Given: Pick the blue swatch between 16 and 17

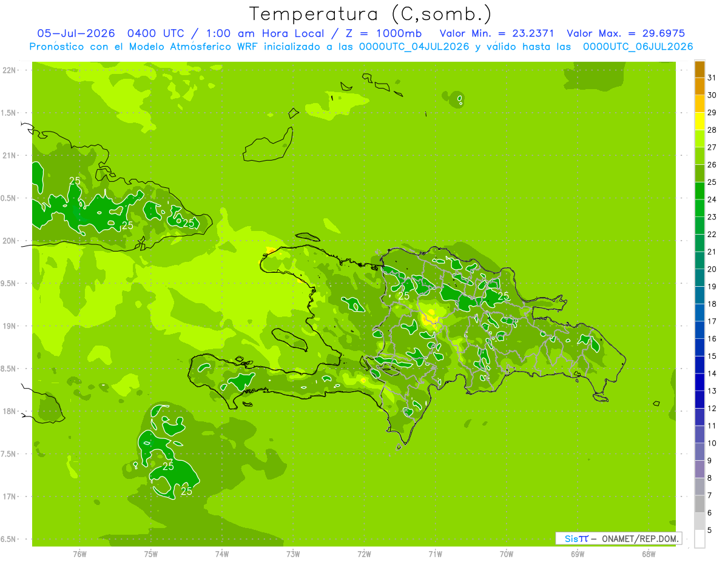Looking at the screenshot, I should (x=699, y=330).
